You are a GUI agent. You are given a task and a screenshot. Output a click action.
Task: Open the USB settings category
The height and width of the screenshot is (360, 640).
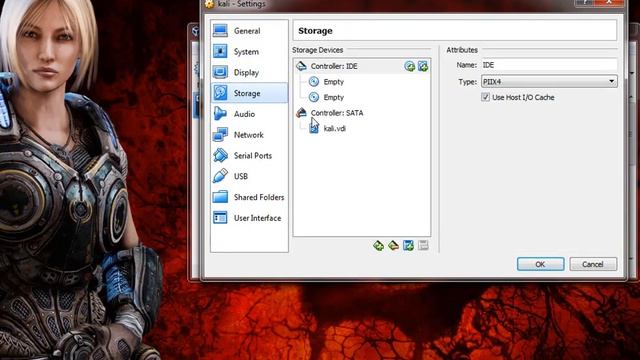pyautogui.click(x=249, y=176)
